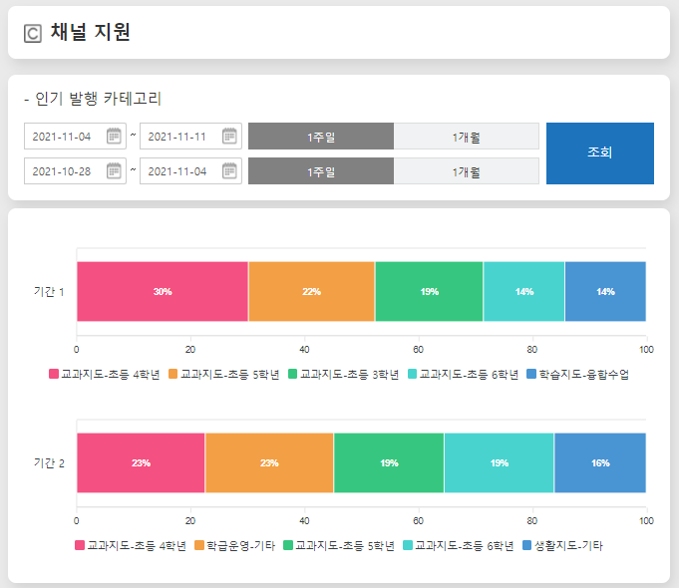Click the green 19% segment in 기간 2

click(x=389, y=463)
